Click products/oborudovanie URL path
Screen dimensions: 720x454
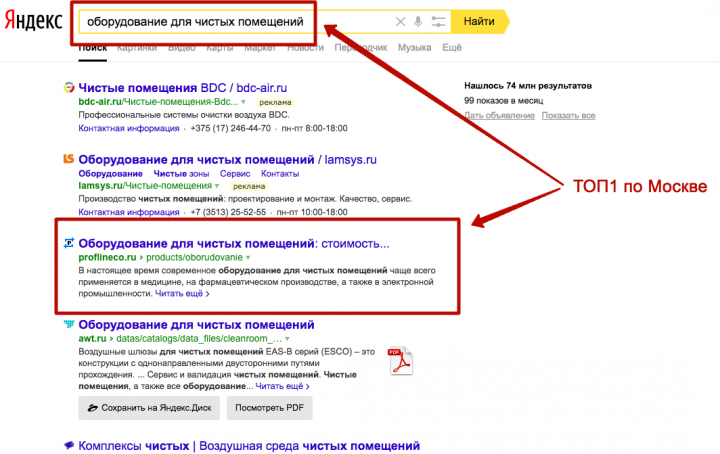point(194,257)
